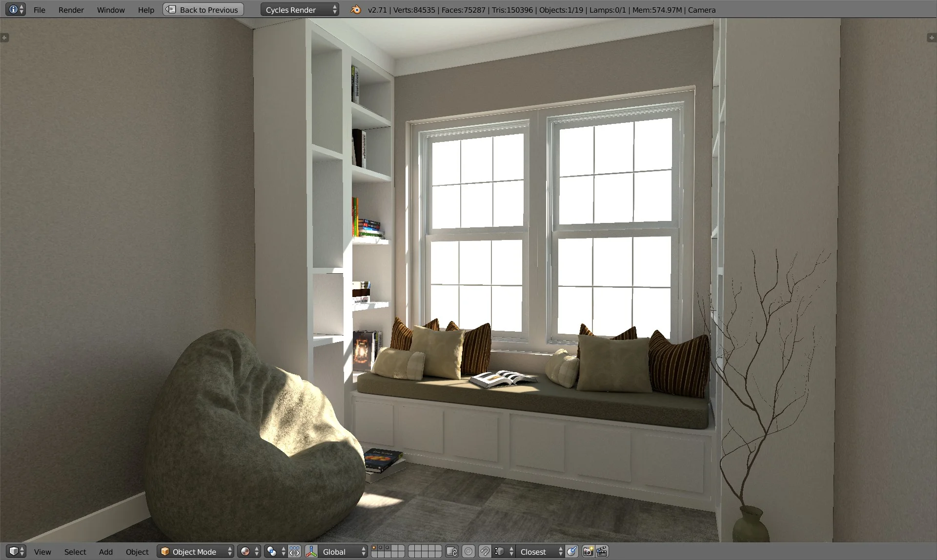Screen dimensions: 937x560
Task: Click the Back to Previous button
Action: pyautogui.click(x=203, y=10)
